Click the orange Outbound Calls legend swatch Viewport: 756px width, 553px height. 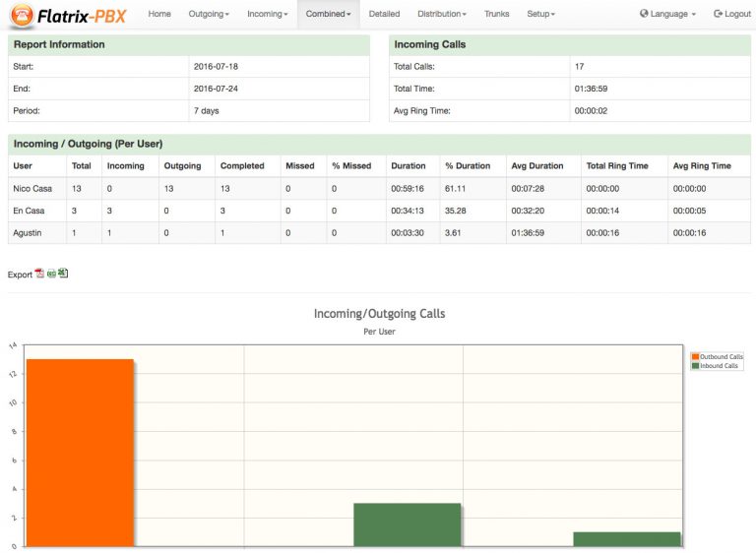(695, 356)
